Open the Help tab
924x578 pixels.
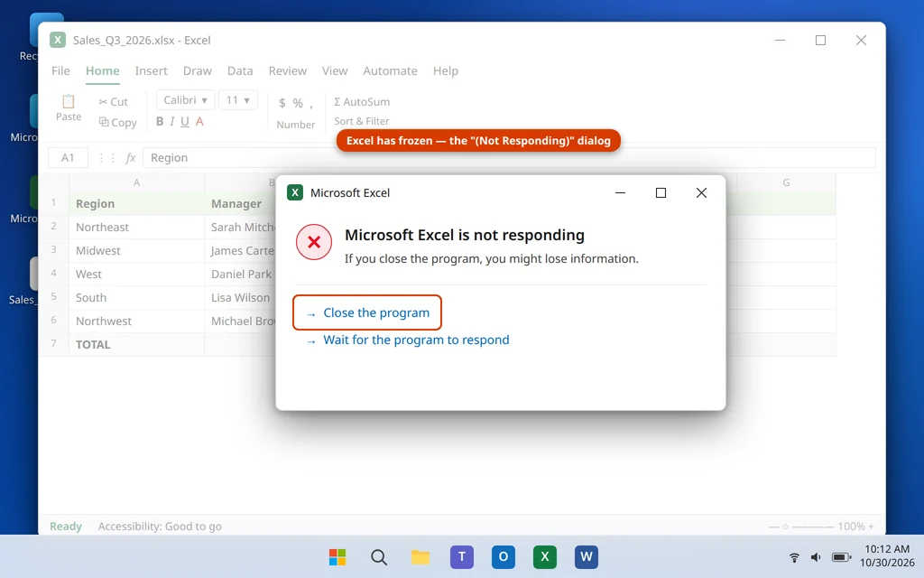[x=446, y=70]
